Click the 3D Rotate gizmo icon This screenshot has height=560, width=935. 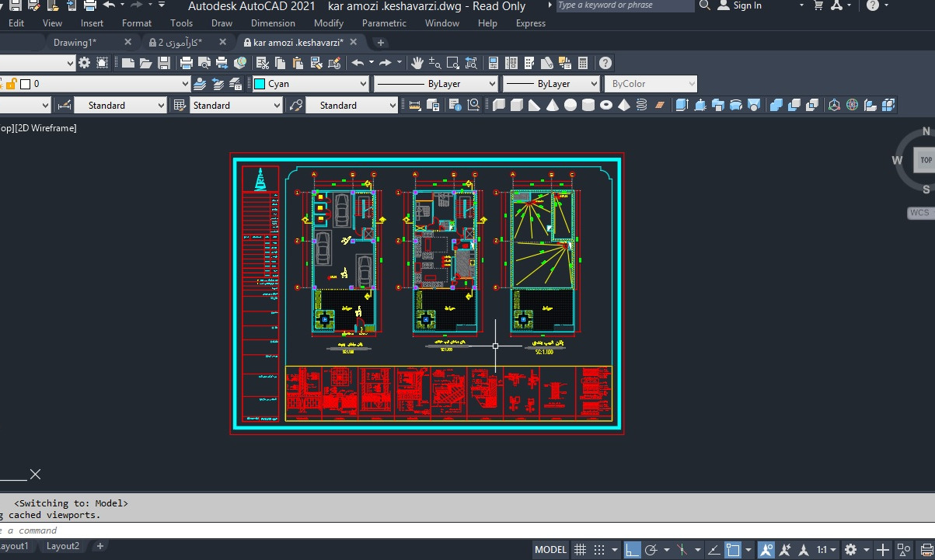tap(852, 105)
